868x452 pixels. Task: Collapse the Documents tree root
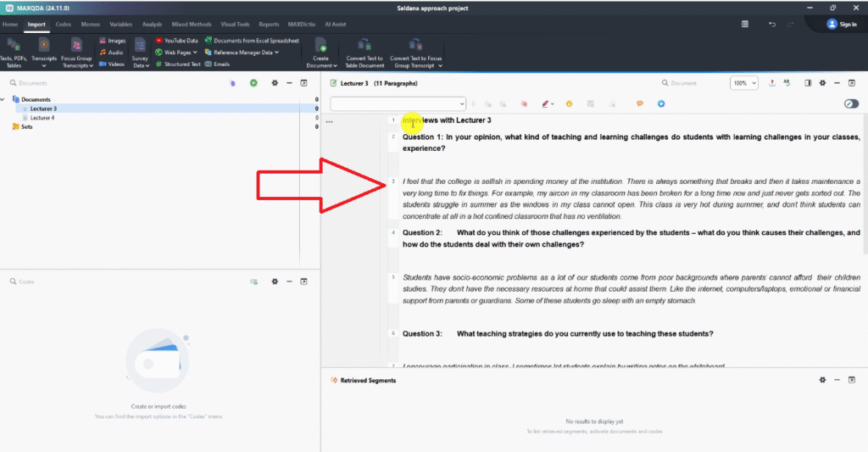[x=4, y=99]
